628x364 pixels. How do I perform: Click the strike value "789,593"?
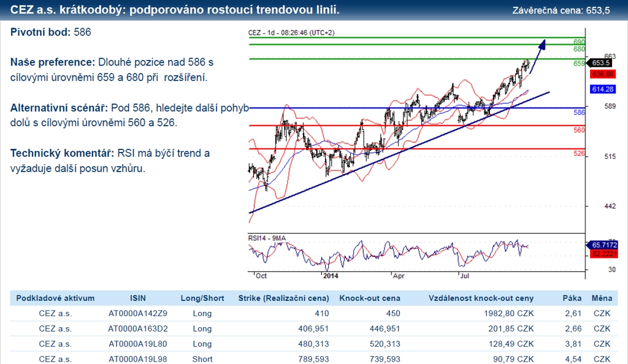pyautogui.click(x=313, y=359)
